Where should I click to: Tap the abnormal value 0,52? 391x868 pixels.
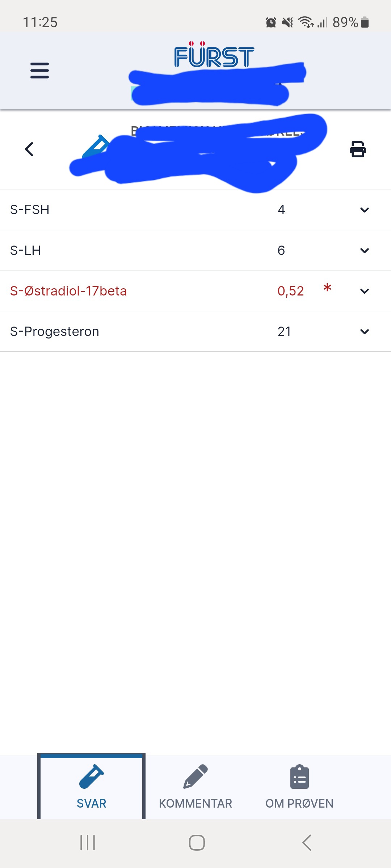click(290, 291)
